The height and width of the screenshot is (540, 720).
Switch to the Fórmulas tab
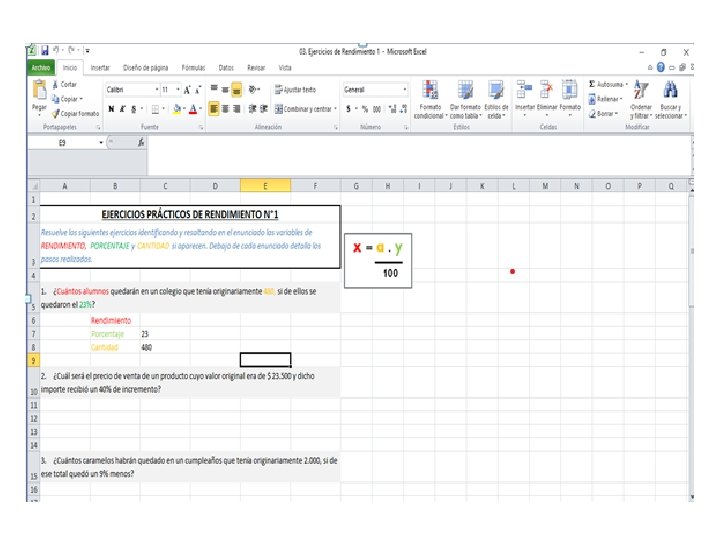point(193,68)
